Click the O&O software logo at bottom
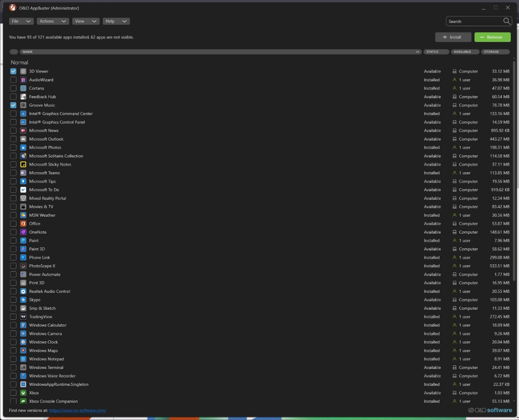The image size is (519, 420). [490, 410]
